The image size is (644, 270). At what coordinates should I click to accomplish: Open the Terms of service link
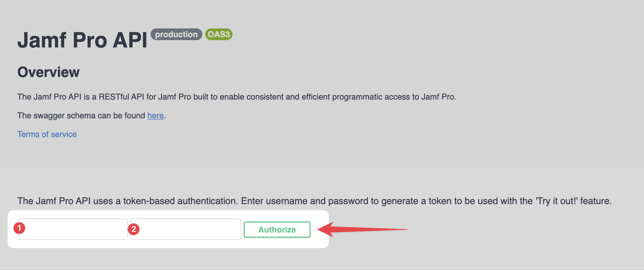pos(47,134)
